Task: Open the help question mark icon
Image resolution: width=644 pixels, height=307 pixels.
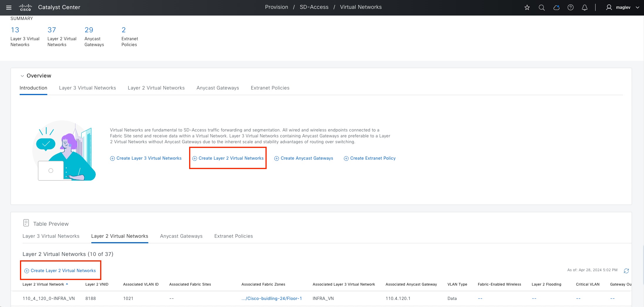Action: pyautogui.click(x=571, y=8)
